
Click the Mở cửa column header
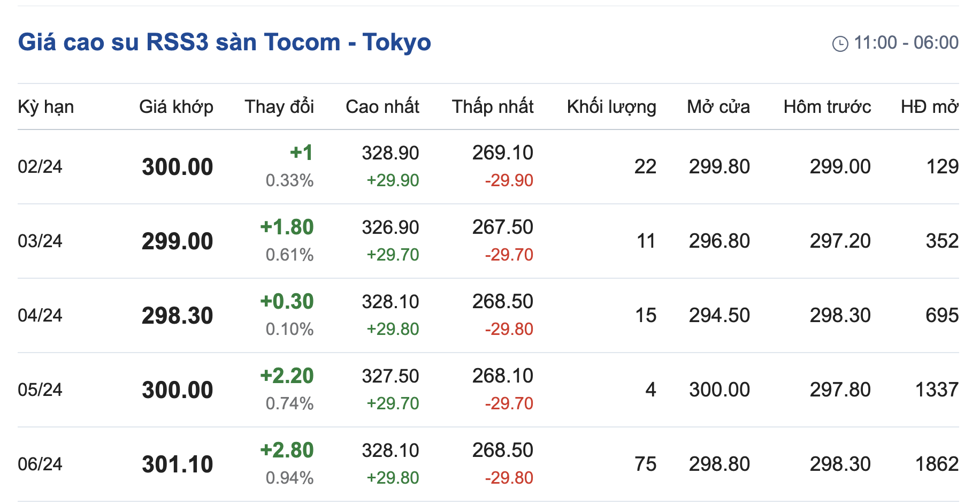click(x=718, y=107)
